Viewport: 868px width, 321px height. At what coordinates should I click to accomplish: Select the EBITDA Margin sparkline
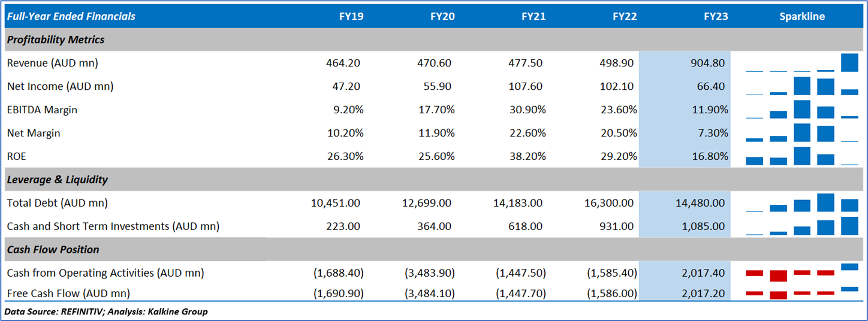coord(802,110)
